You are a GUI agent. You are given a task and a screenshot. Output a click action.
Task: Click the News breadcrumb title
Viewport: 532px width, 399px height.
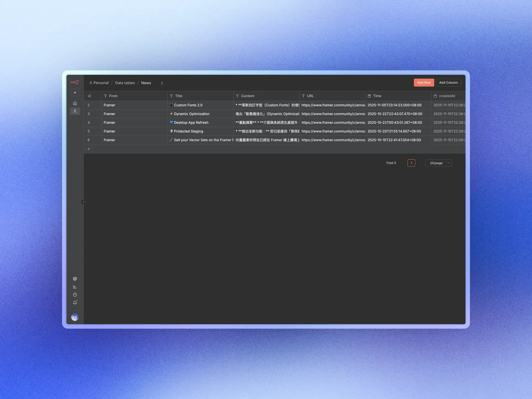[x=146, y=83]
